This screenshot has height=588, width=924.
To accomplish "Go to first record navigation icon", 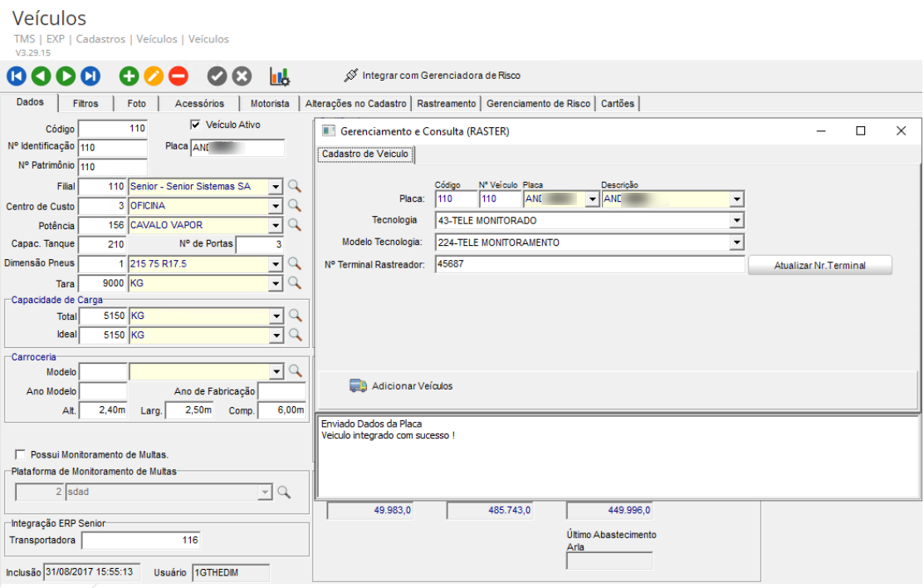I will point(17,76).
